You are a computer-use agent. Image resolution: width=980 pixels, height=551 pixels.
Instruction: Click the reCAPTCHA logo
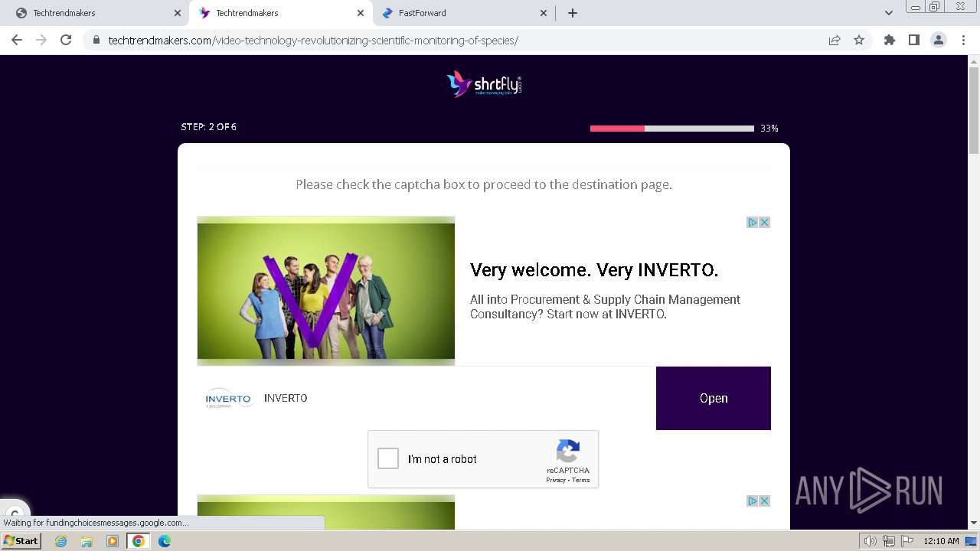[568, 452]
